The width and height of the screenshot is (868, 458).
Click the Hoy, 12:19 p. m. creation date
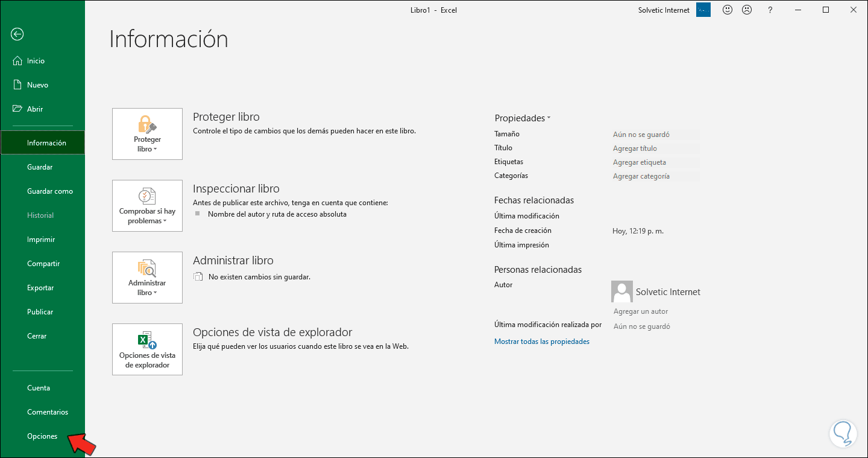click(x=638, y=231)
